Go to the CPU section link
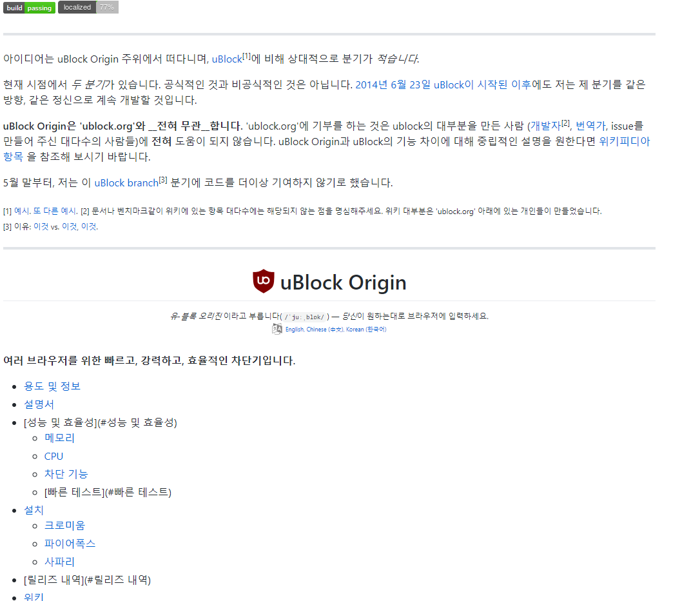 [53, 456]
